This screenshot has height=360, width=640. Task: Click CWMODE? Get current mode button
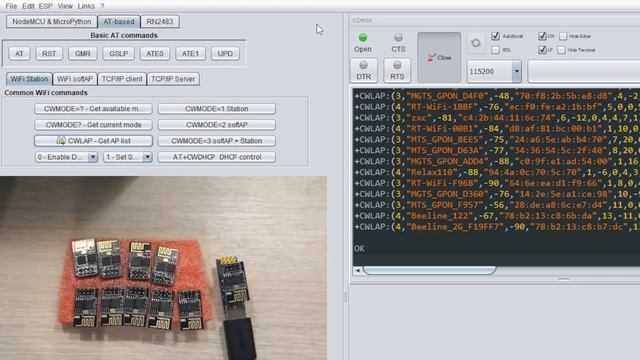pyautogui.click(x=93, y=124)
